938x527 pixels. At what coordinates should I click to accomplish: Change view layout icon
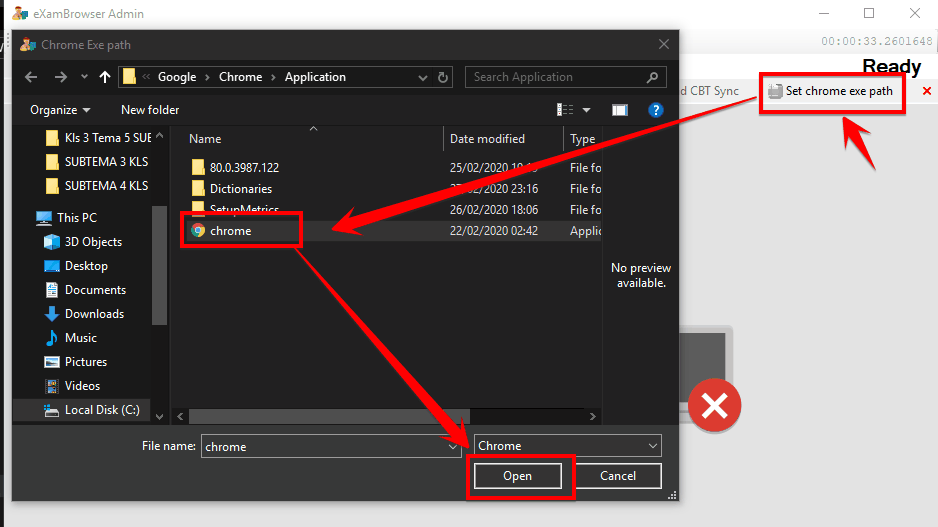565,110
